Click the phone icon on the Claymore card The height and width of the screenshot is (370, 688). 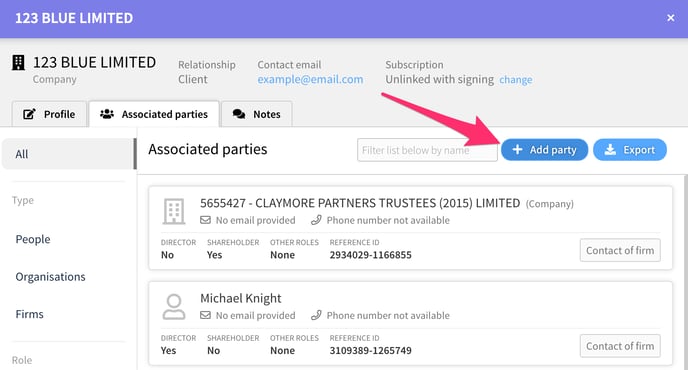[x=316, y=220]
